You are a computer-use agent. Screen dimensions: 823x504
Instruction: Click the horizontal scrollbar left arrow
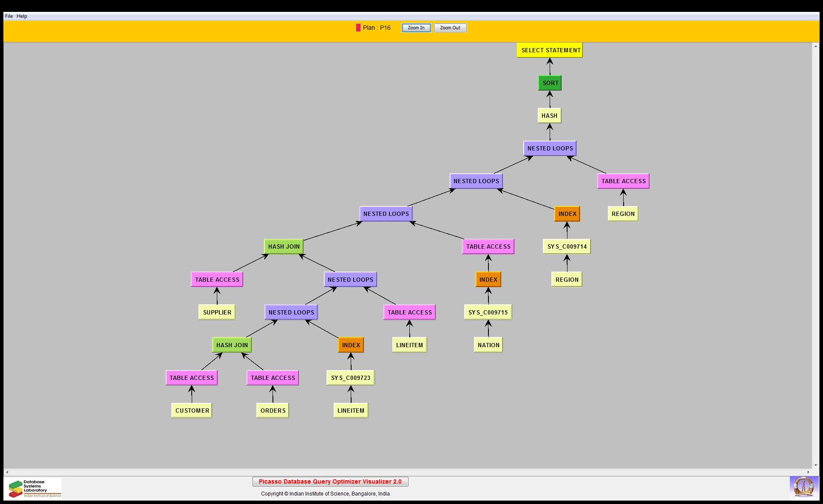coord(7,472)
